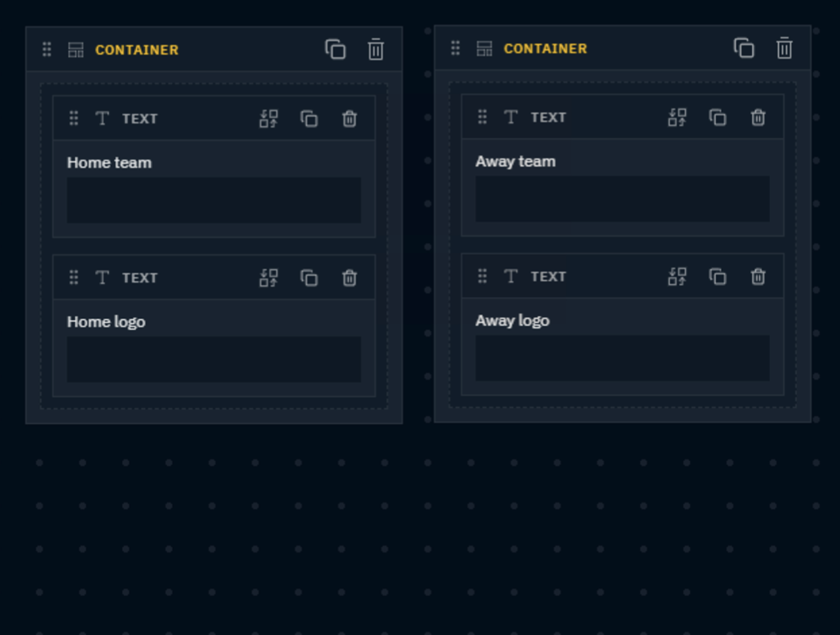
Task: Duplicate the right Container block
Action: pyautogui.click(x=744, y=48)
